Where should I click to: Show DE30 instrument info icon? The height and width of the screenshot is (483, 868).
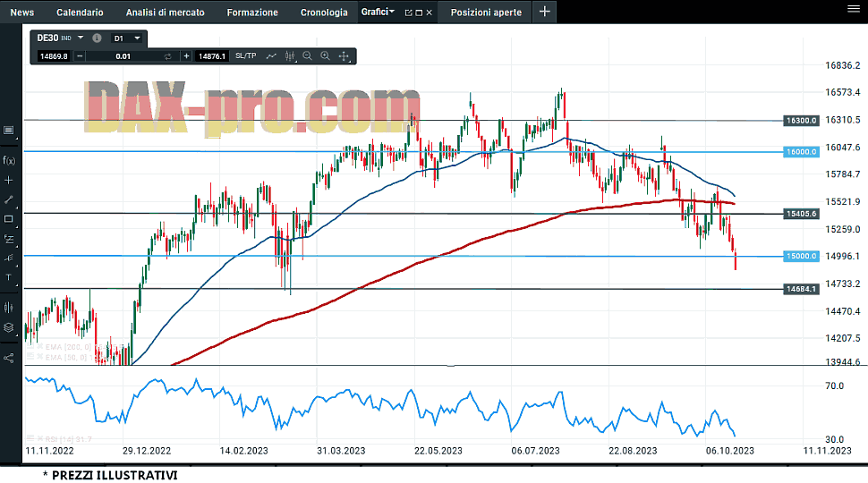[97, 38]
